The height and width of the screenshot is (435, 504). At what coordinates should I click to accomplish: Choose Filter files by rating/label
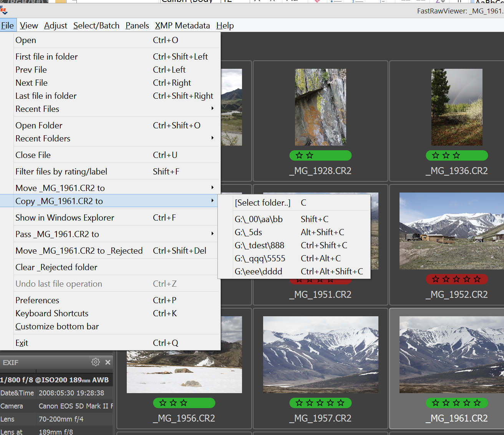coord(61,172)
